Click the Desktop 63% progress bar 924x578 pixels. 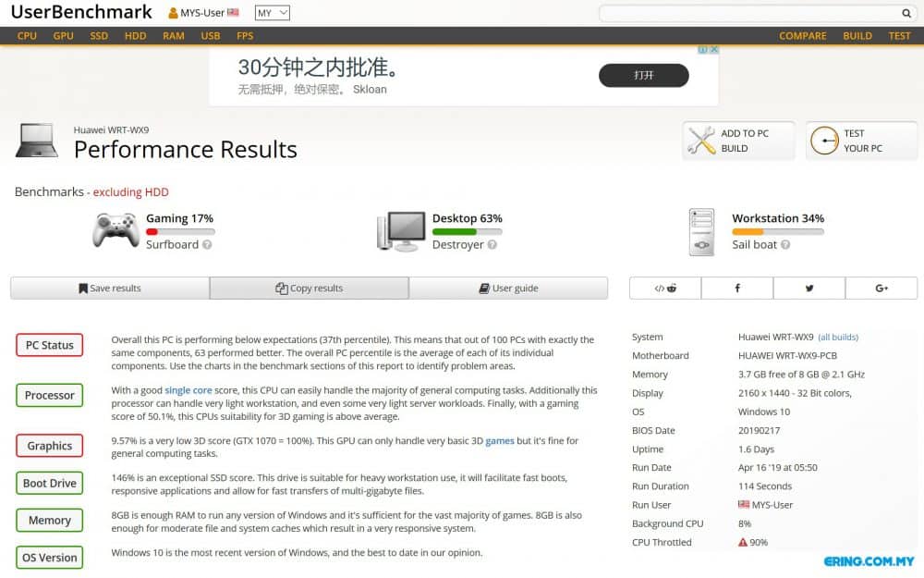tap(468, 232)
